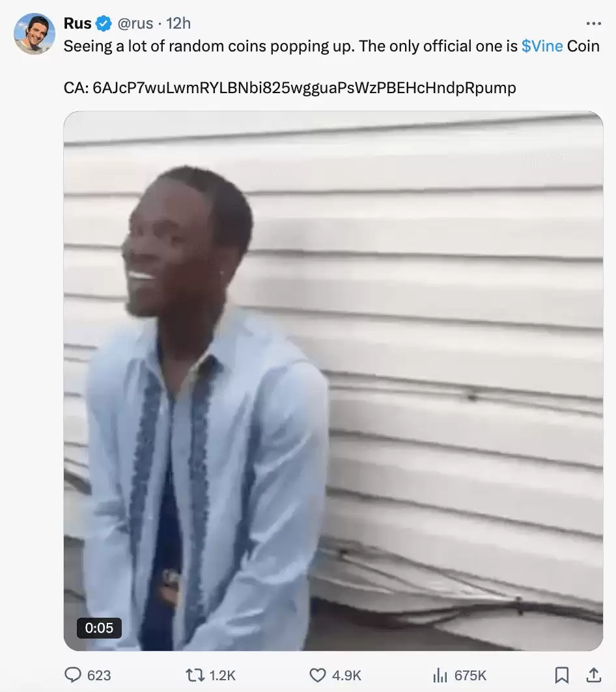Click the $Vine cashtag link
Screen dimensions: 616x692
pos(542,46)
